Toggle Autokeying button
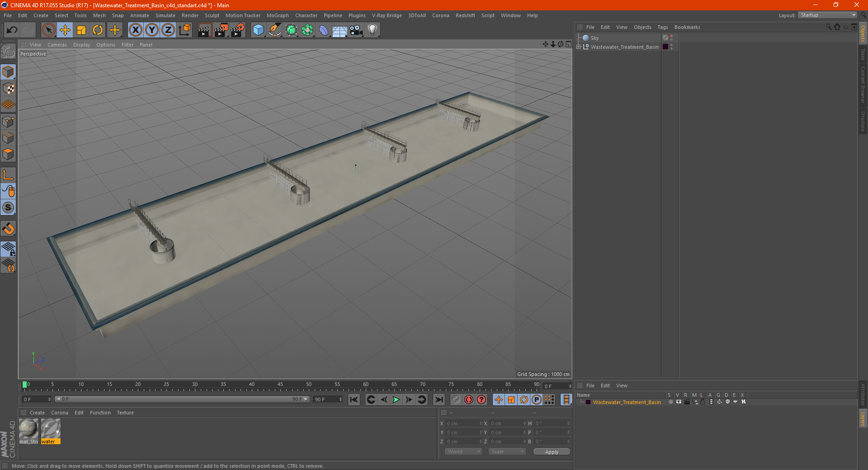The height and width of the screenshot is (470, 868). coord(469,399)
